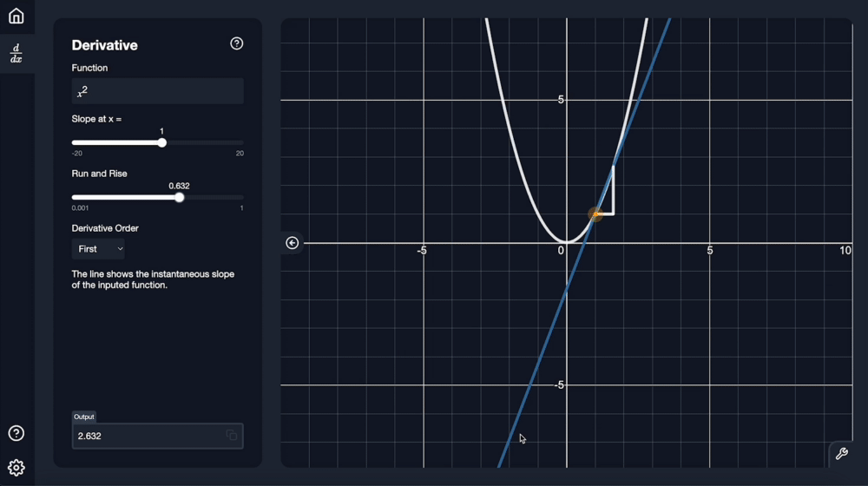Click the Run and Rise label
Image resolution: width=868 pixels, height=486 pixels.
coord(99,174)
